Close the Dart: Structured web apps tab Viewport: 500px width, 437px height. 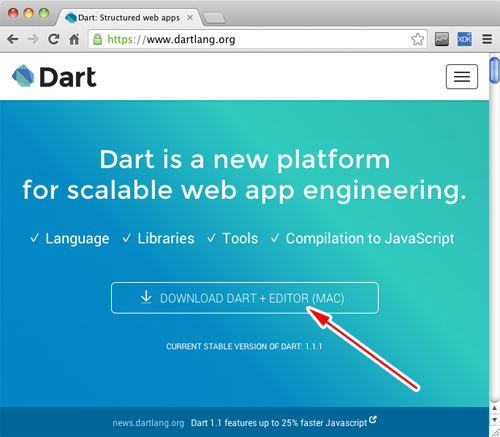click(190, 17)
